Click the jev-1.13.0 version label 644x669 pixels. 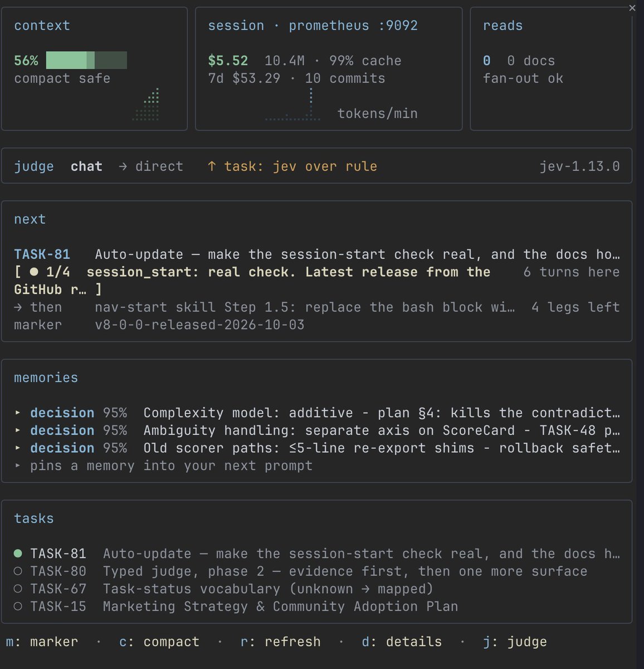pyautogui.click(x=579, y=167)
